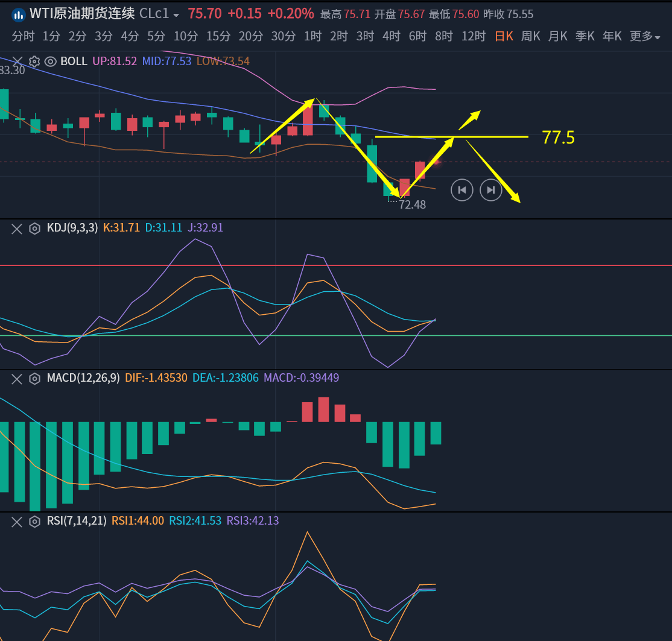
Task: Close the RSI indicator panel
Action: tap(17, 522)
